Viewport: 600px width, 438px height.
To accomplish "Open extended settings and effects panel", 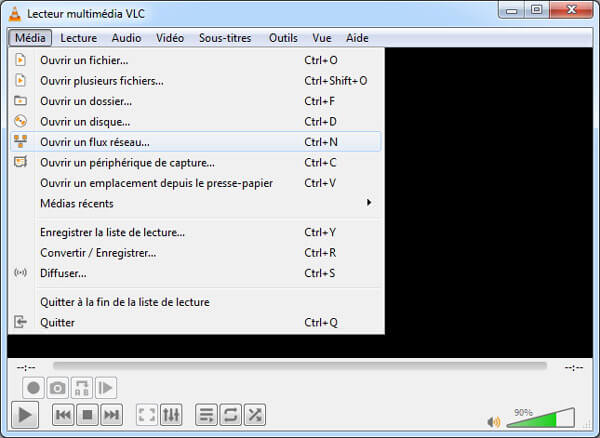I will (x=171, y=415).
